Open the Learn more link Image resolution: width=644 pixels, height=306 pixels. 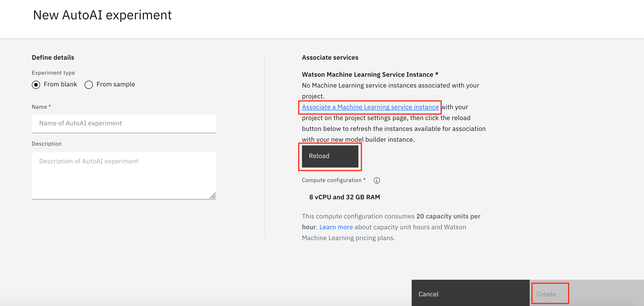tap(336, 227)
